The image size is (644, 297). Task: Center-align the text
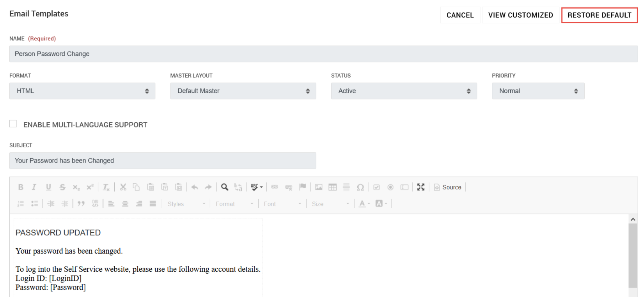point(125,204)
